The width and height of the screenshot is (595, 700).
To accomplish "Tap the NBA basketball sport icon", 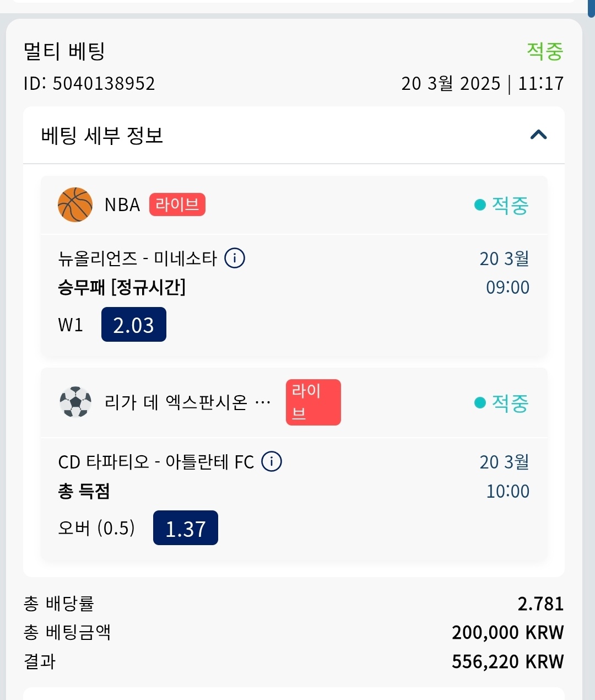I will tap(75, 204).
